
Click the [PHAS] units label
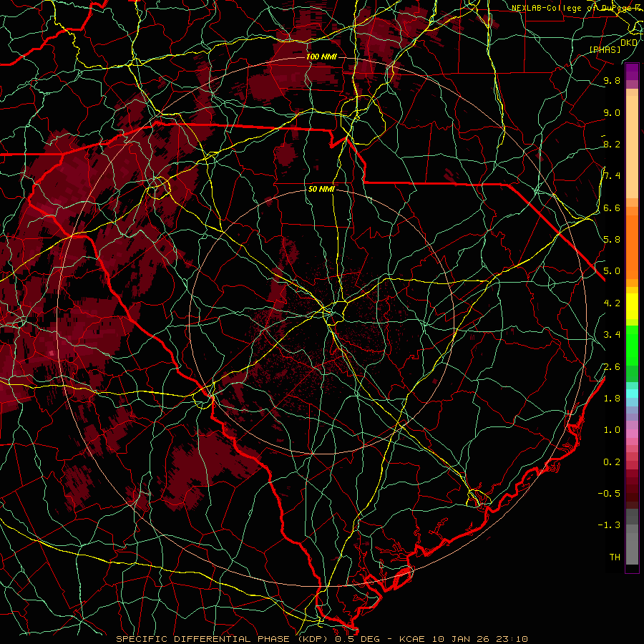(x=605, y=49)
